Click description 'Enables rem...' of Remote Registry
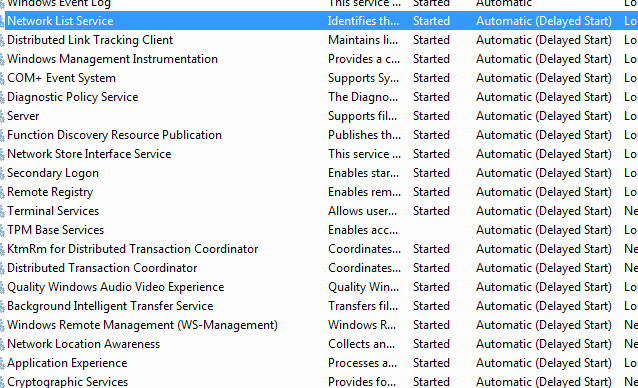The height and width of the screenshot is (388, 638). 364,192
